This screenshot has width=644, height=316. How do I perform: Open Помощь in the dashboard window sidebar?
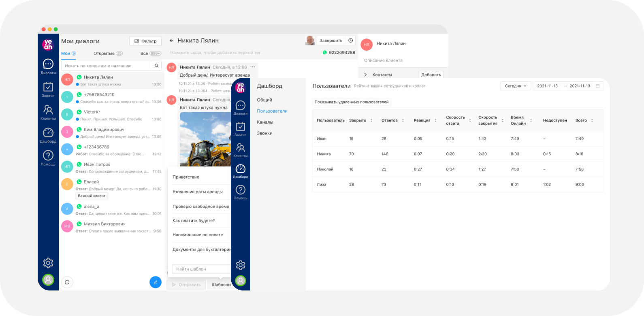point(241,192)
